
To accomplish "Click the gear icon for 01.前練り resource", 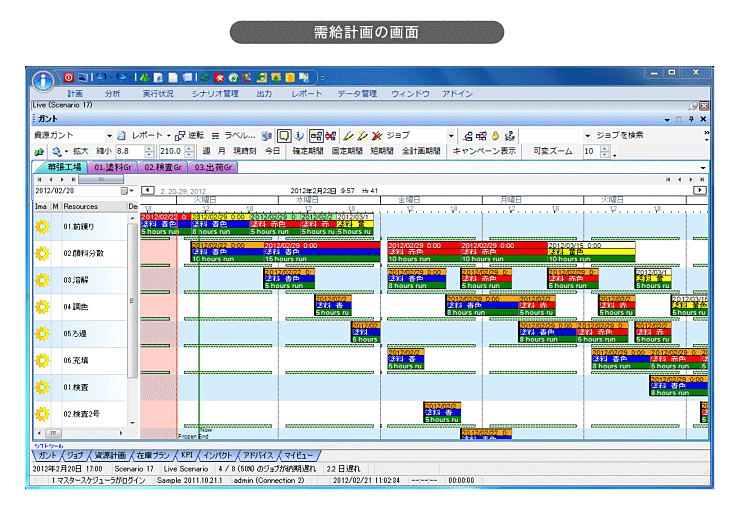I will 43,225.
